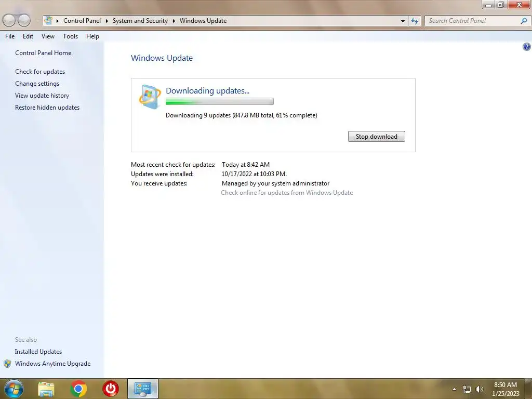The width and height of the screenshot is (532, 399).
Task: Expand the root breadcrumb arrow before Control Panel
Action: (x=57, y=21)
